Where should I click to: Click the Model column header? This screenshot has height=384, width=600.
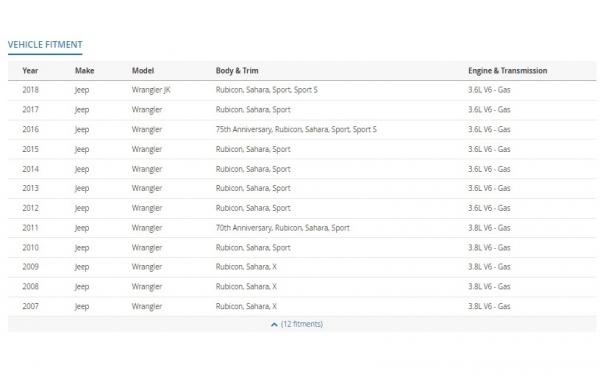pos(143,70)
